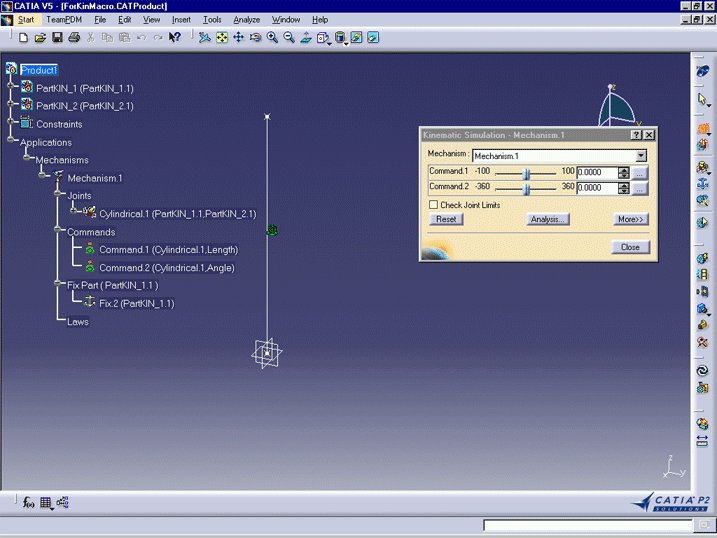Image resolution: width=717 pixels, height=538 pixels.
Task: Click the Zoom Out magnifier icon
Action: [289, 38]
